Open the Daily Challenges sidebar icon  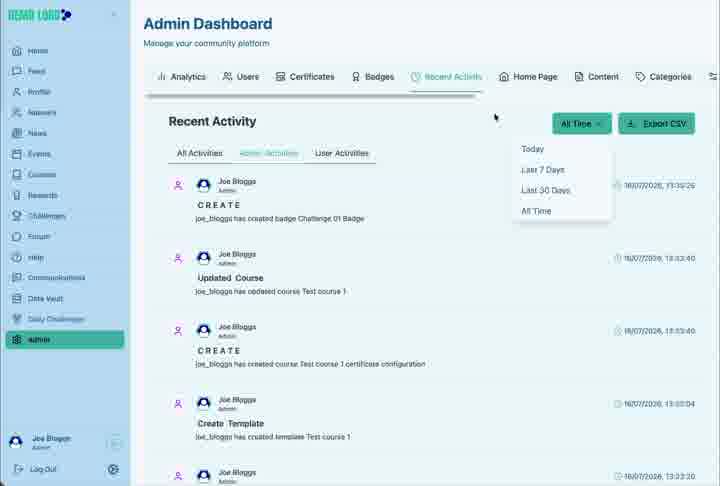tap(17, 319)
